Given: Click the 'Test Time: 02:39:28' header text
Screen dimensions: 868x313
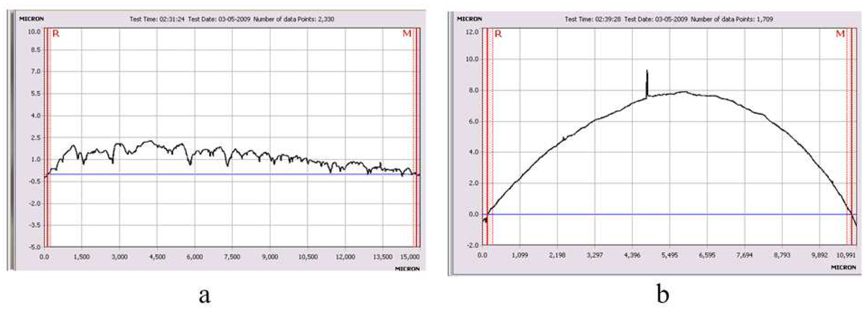Looking at the screenshot, I should [x=593, y=19].
